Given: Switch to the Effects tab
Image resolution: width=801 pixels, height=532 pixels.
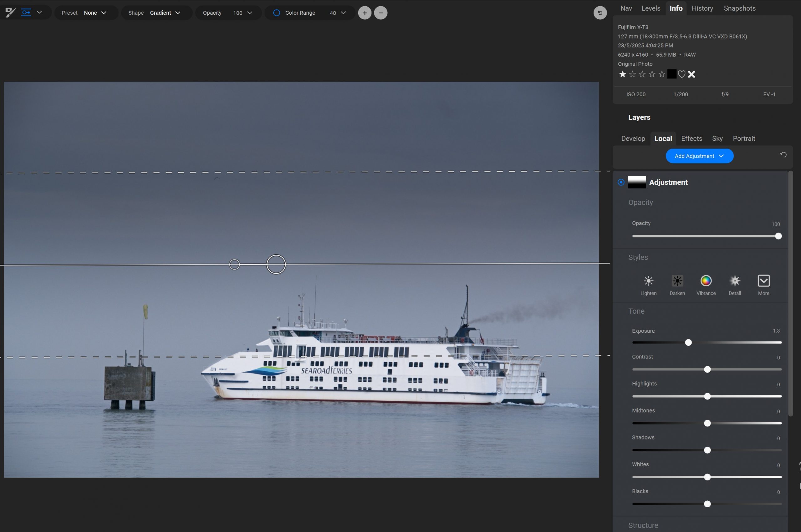Looking at the screenshot, I should coord(691,138).
